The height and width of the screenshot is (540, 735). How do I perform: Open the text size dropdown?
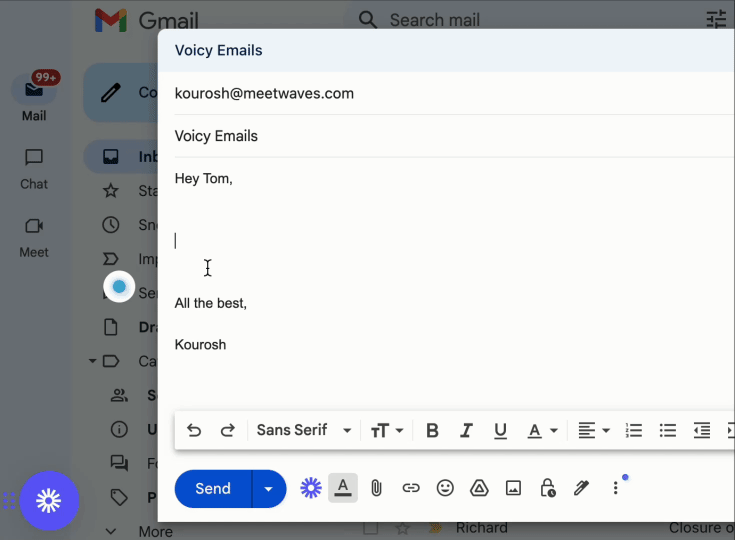[x=387, y=430]
